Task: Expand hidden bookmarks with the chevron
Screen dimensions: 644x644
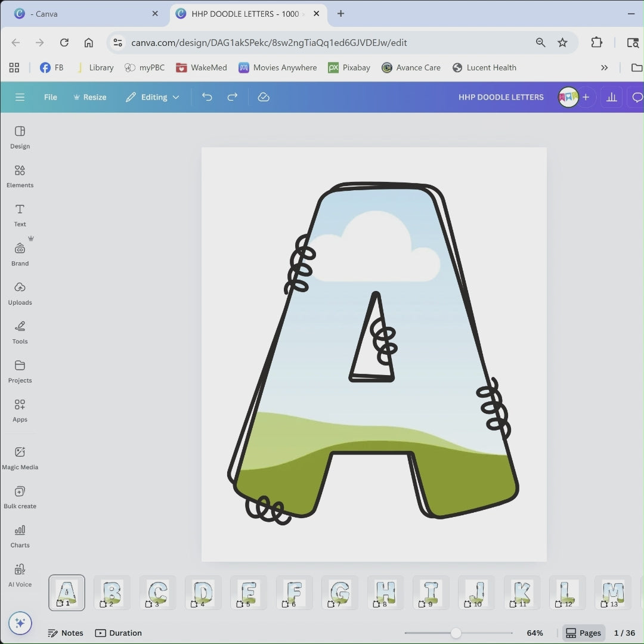Action: coord(604,68)
